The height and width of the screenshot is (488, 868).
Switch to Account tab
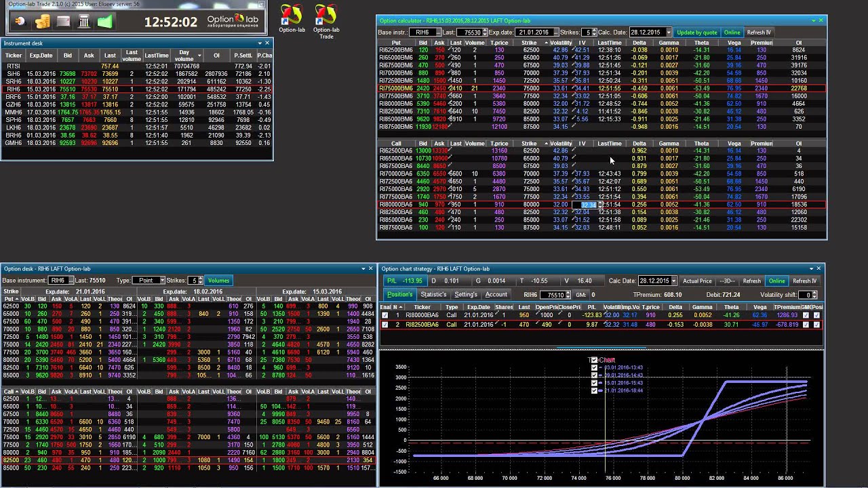tap(496, 295)
